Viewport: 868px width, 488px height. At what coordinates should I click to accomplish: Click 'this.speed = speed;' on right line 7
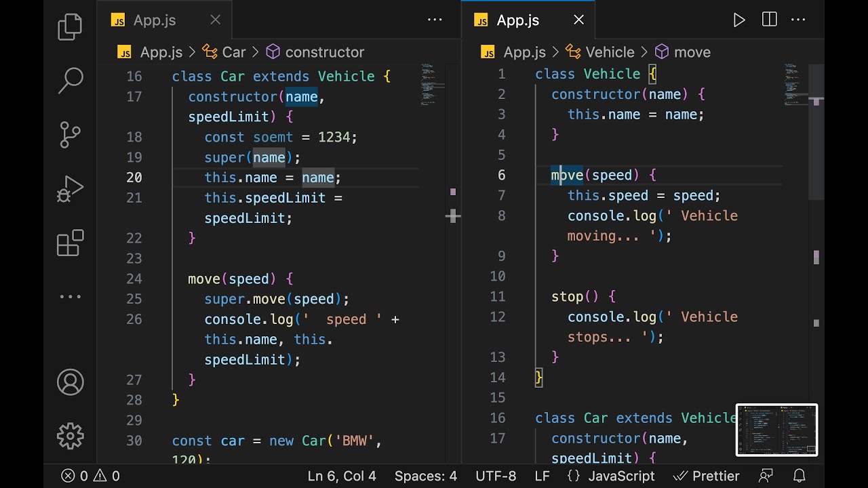(x=644, y=195)
